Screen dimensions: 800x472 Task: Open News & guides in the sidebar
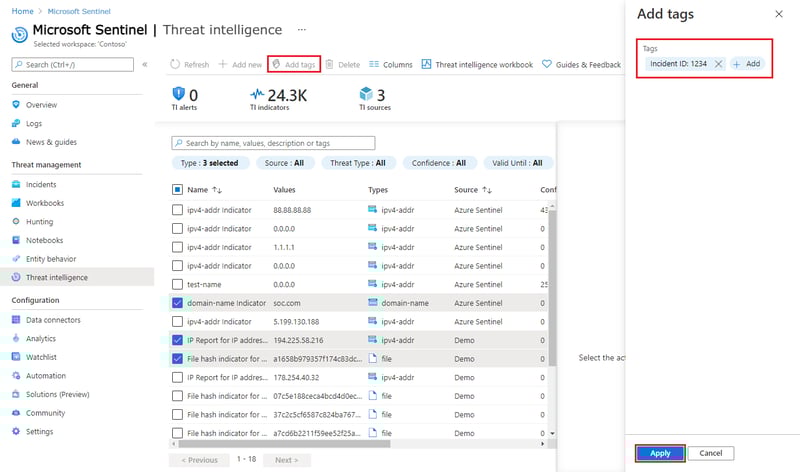[51, 142]
